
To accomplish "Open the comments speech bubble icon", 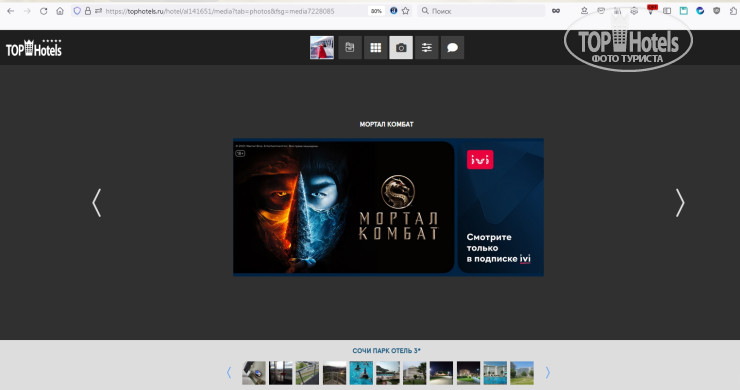I will click(x=452, y=48).
